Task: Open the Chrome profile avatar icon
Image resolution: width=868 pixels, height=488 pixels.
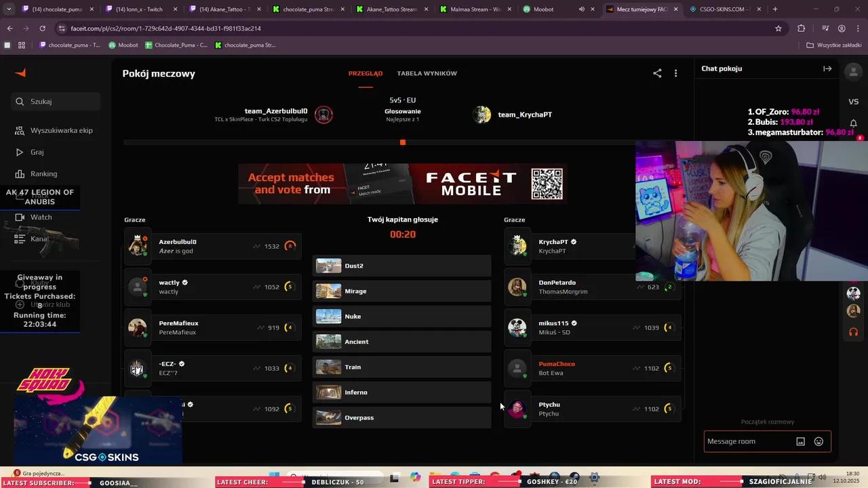Action: pyautogui.click(x=842, y=28)
